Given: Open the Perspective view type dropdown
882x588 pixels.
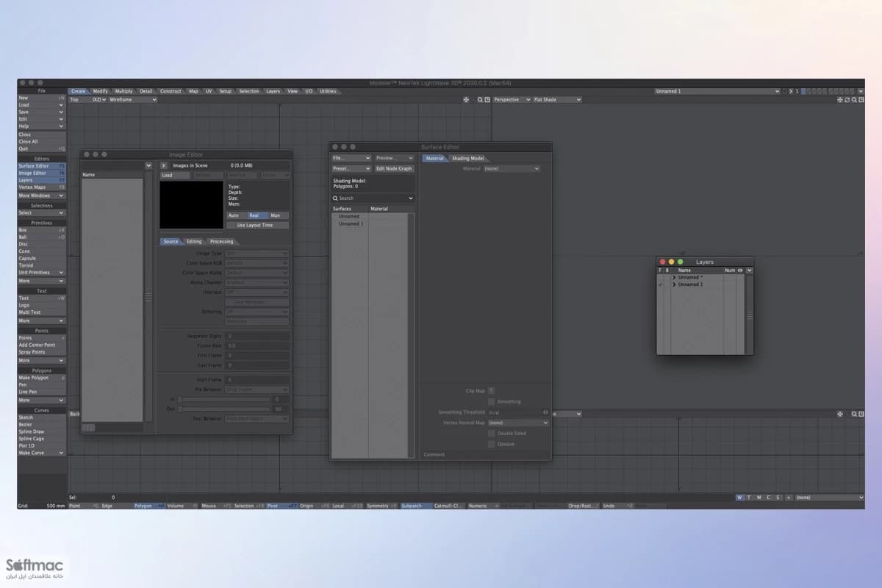Looking at the screenshot, I should point(512,99).
